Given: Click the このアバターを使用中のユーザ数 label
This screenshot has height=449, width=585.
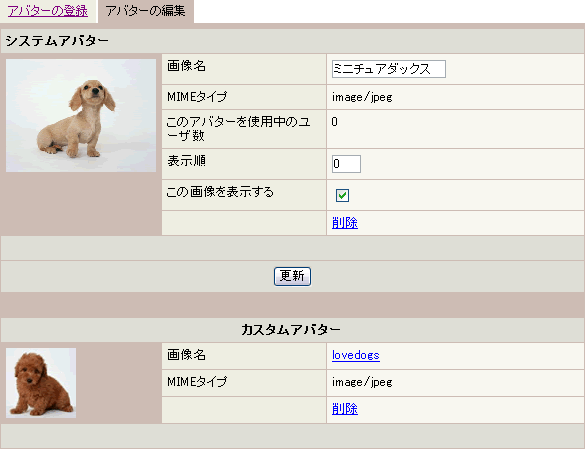Looking at the screenshot, I should 238,129.
